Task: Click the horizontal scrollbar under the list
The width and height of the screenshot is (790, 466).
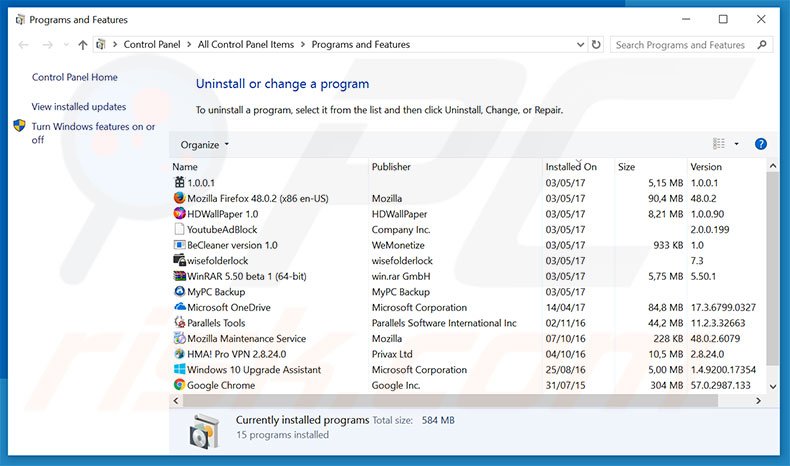Action: click(450, 400)
